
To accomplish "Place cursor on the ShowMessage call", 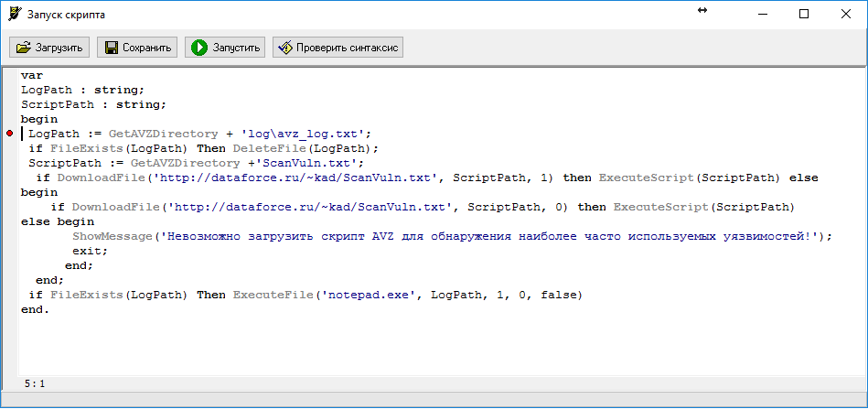I will pyautogui.click(x=113, y=236).
